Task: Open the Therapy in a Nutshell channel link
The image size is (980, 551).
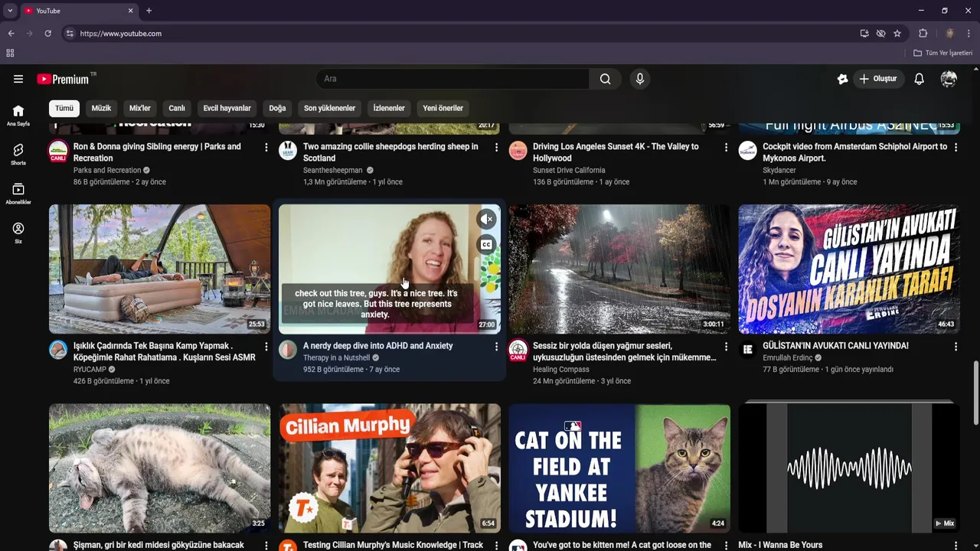Action: click(336, 358)
